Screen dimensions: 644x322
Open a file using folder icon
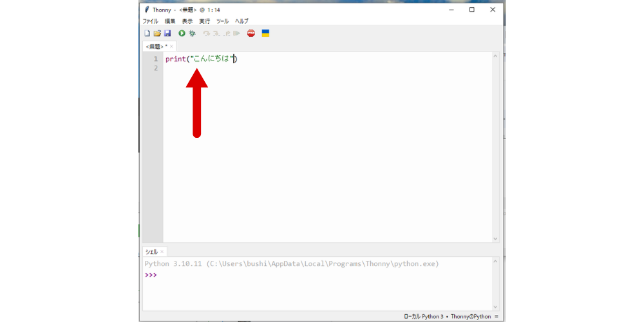click(x=157, y=33)
